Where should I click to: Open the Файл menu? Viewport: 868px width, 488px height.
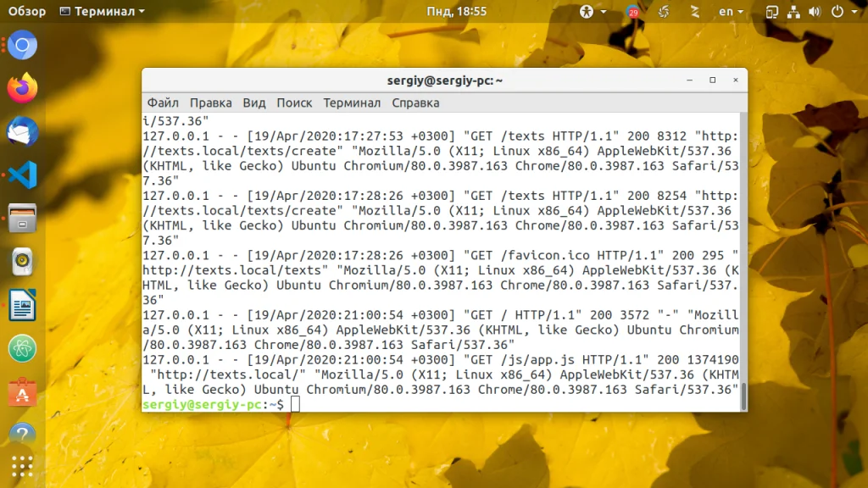pyautogui.click(x=163, y=103)
